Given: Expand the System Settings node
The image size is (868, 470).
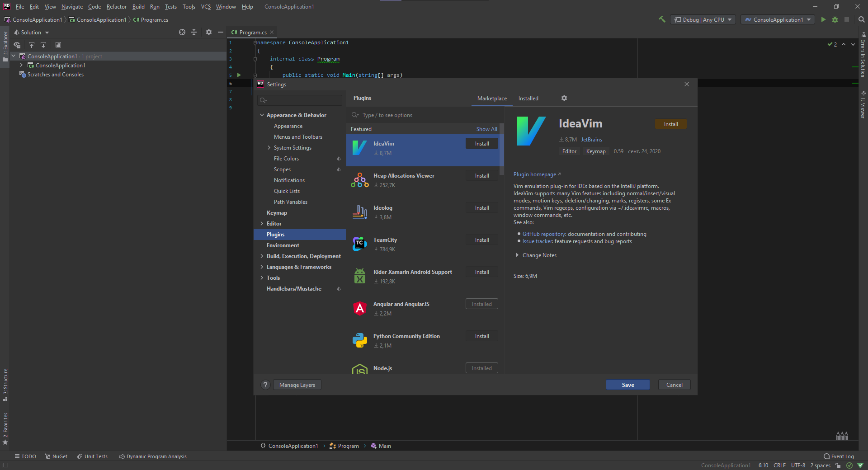Looking at the screenshot, I should click(x=269, y=148).
